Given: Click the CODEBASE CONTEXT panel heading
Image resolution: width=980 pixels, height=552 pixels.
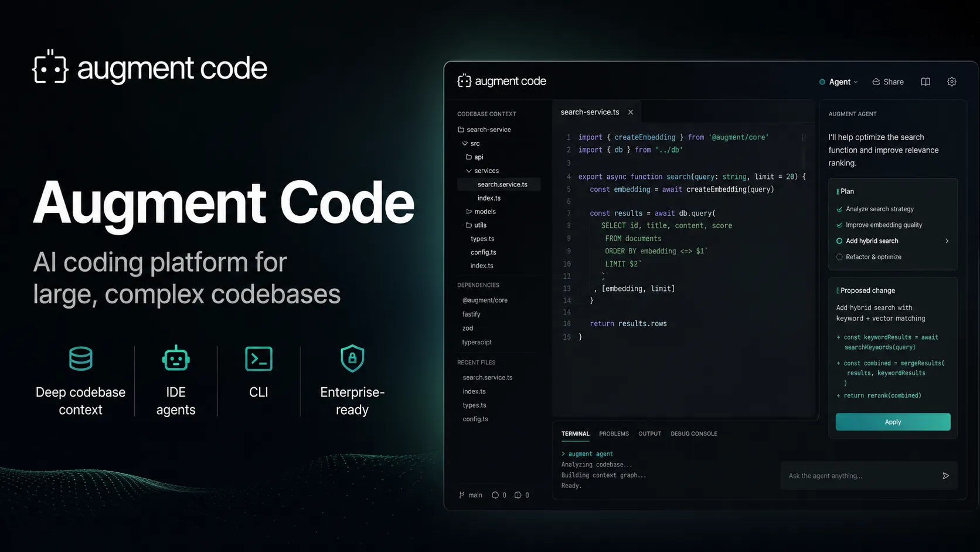Looking at the screenshot, I should click(486, 114).
